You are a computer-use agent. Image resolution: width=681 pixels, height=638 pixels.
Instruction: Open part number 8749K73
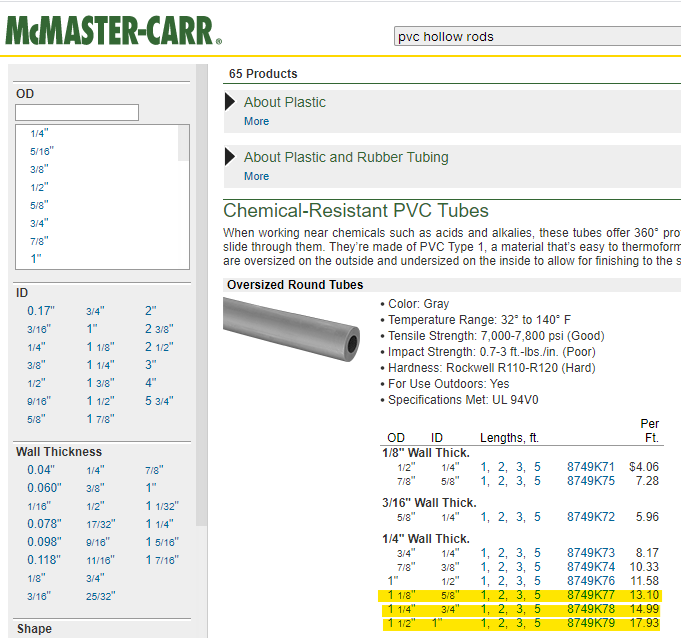[x=591, y=553]
